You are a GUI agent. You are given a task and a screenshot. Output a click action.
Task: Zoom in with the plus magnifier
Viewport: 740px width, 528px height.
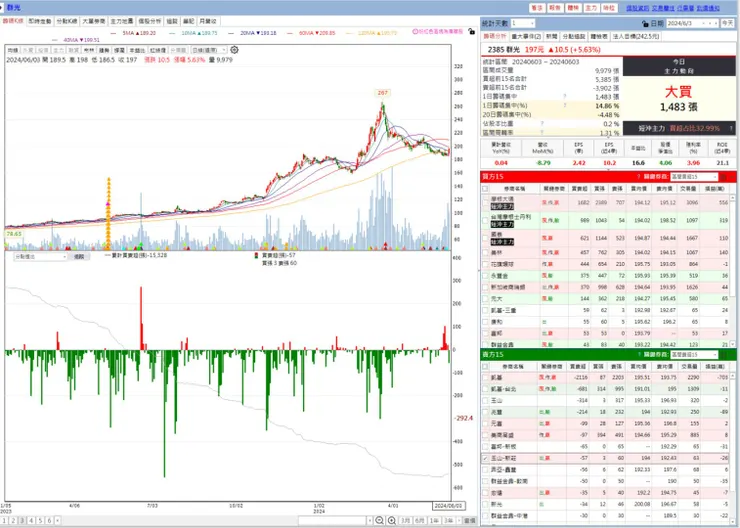pos(392,520)
